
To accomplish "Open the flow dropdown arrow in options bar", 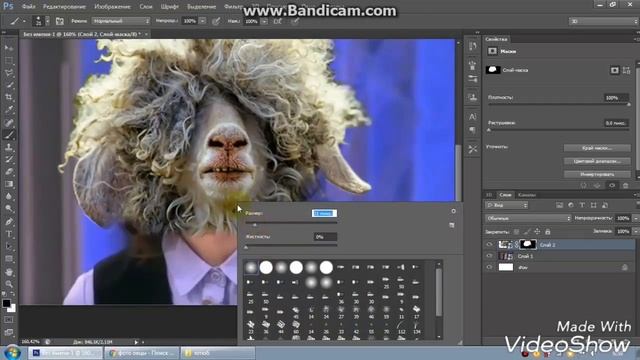I will [x=264, y=21].
